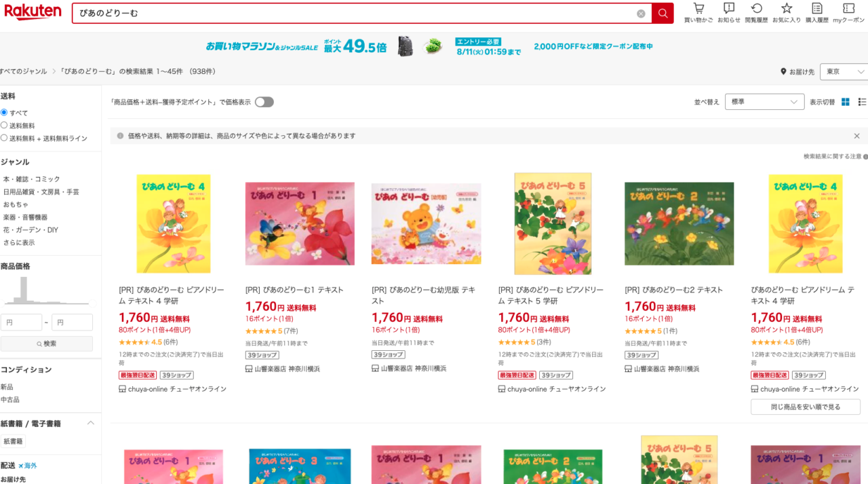Click the shop icon beside 山響楽器店 for ぴあのどりーむ1

[249, 369]
